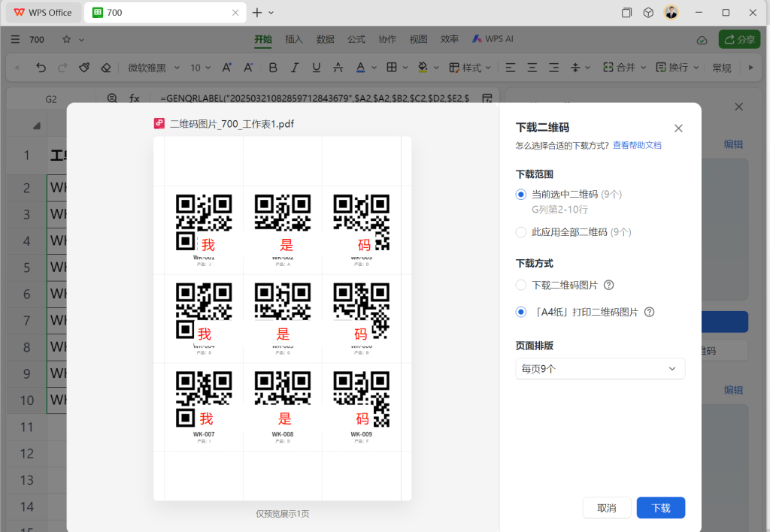Star the 700 document as favorite
This screenshot has width=770, height=532.
(x=66, y=39)
